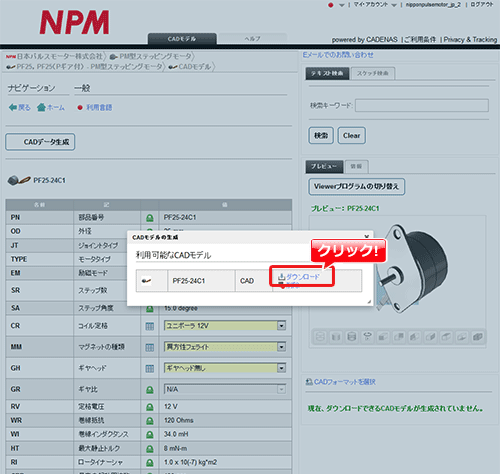This screenshot has height=474, width=500.
Task: Open the table icon in the GH row
Action: (150, 368)
